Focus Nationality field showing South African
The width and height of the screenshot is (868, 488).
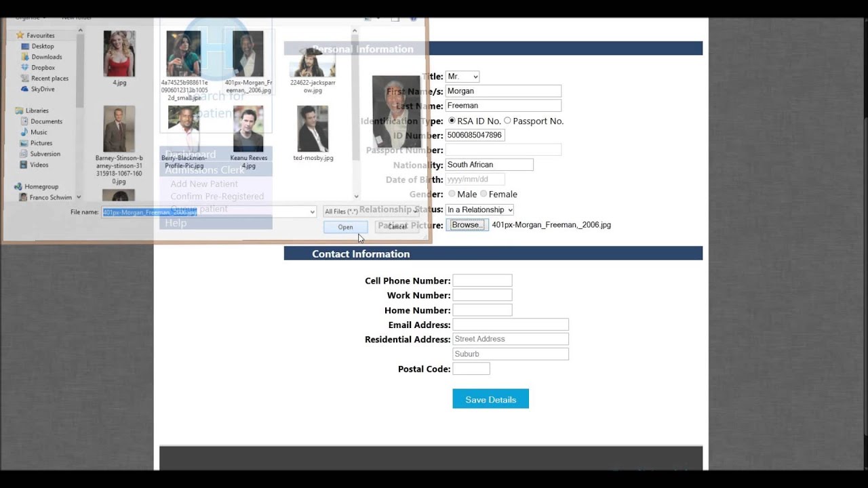490,165
